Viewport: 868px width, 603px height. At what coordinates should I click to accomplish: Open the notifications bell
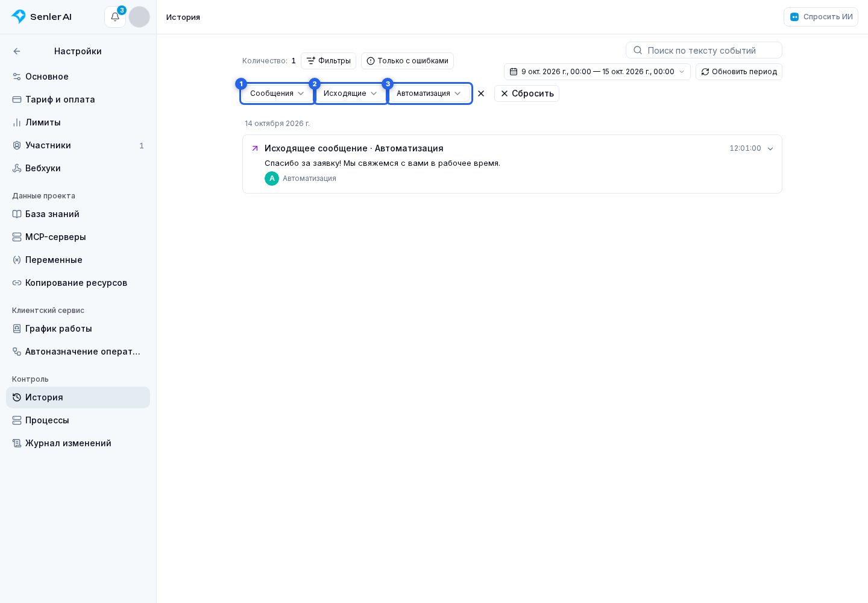tap(115, 17)
